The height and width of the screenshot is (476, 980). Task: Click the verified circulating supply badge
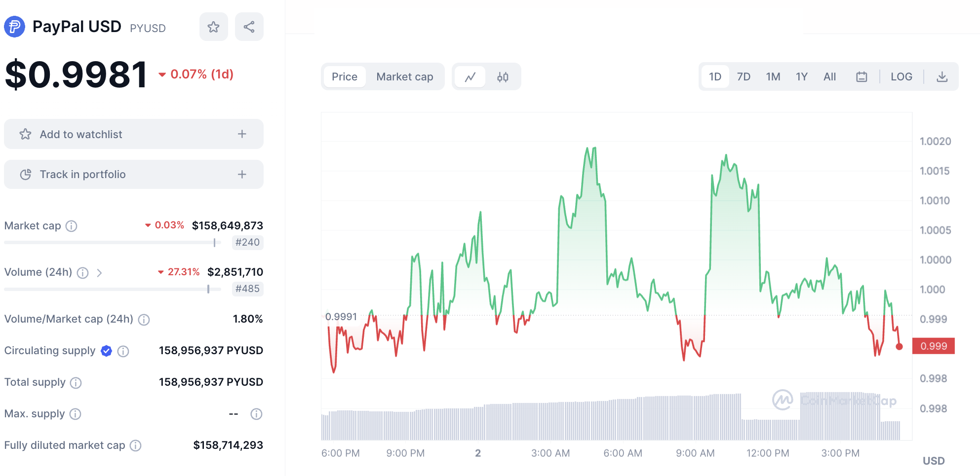coord(106,351)
